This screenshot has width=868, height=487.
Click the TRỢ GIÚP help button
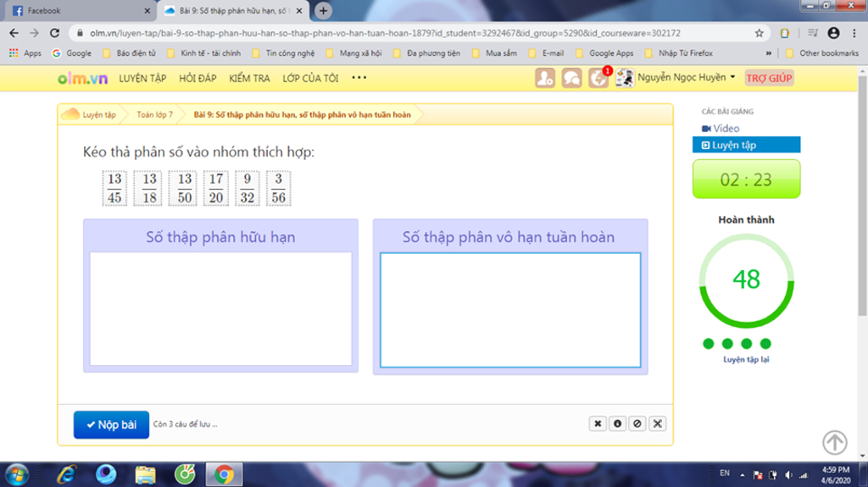769,78
